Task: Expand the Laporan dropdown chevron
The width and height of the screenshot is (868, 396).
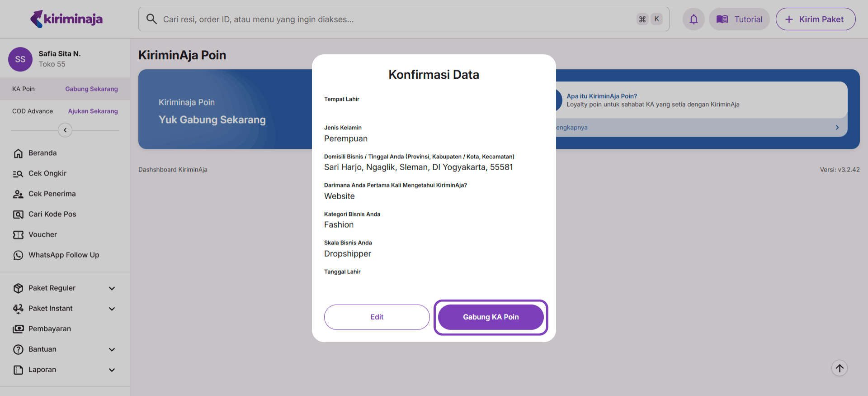Action: (112, 370)
